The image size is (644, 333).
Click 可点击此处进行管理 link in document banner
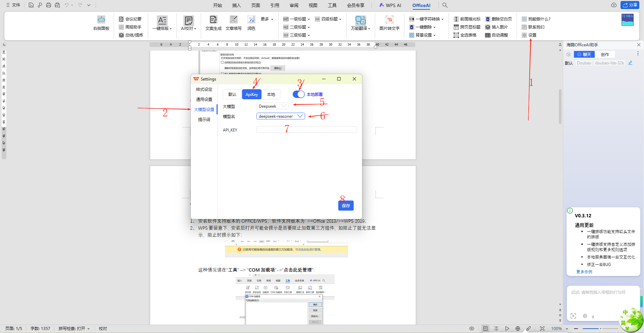(308, 249)
